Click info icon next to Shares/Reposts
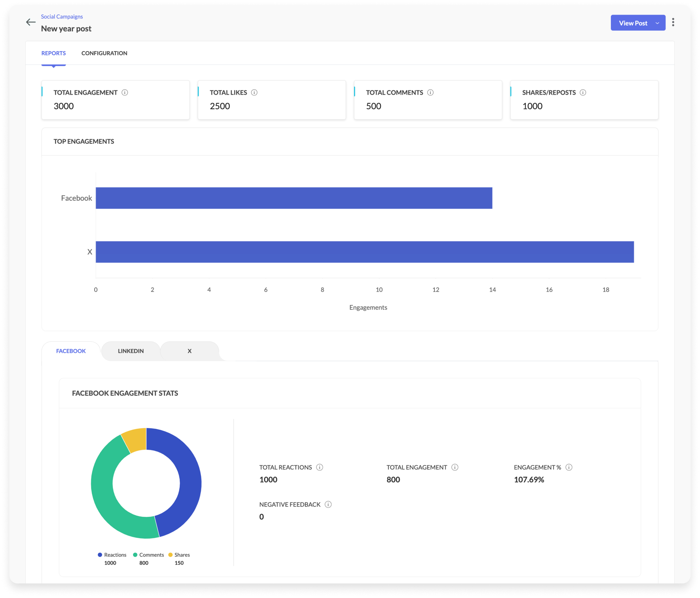The image size is (700, 598). pos(583,93)
